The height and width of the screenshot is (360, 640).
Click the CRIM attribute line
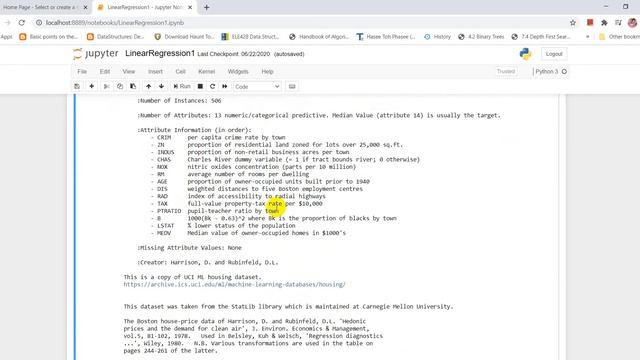218,138
